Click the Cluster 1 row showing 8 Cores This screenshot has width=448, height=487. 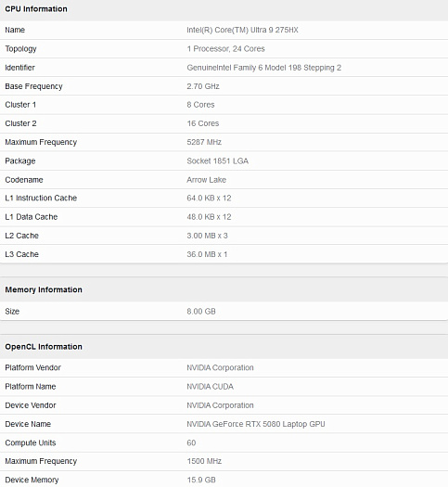point(224,105)
